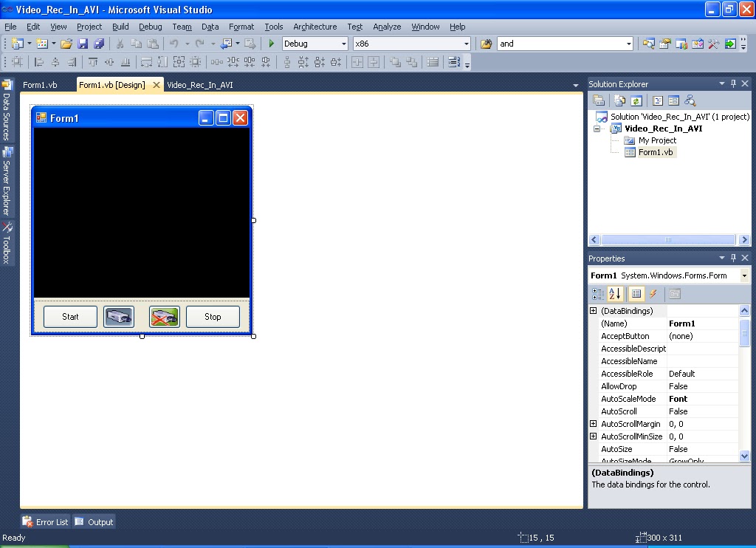Click the View Class Diagram icon in Solution Explorer
756x548 pixels.
[x=690, y=101]
